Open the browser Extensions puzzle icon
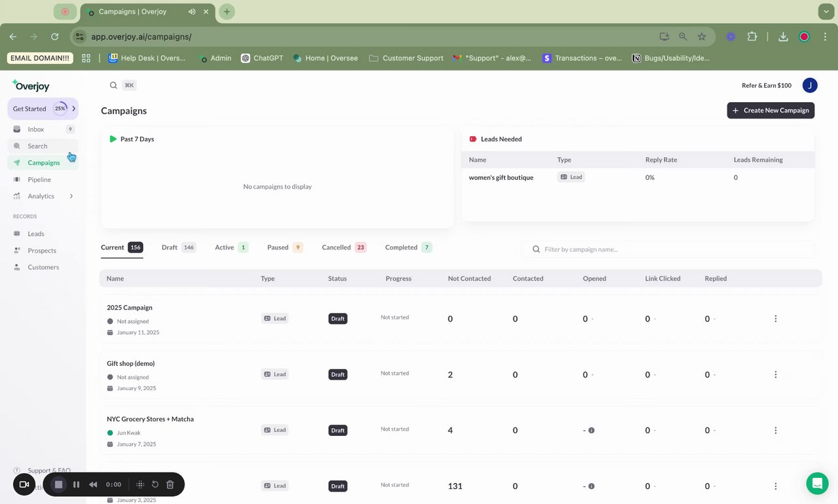838x504 pixels. coord(752,37)
